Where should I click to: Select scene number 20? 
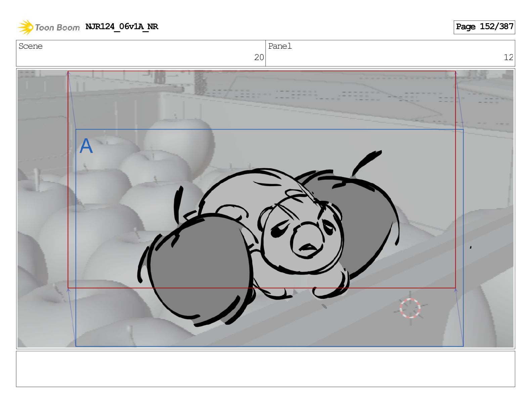[x=259, y=57]
